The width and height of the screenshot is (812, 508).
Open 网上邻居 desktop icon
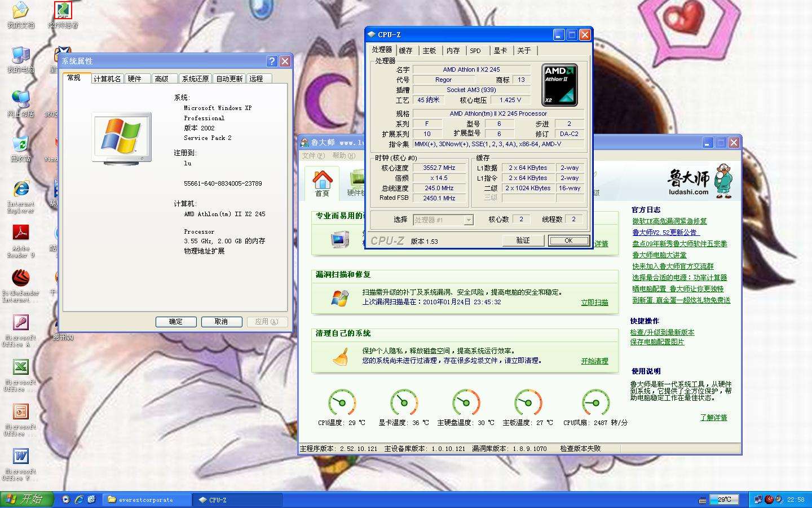tap(20, 104)
